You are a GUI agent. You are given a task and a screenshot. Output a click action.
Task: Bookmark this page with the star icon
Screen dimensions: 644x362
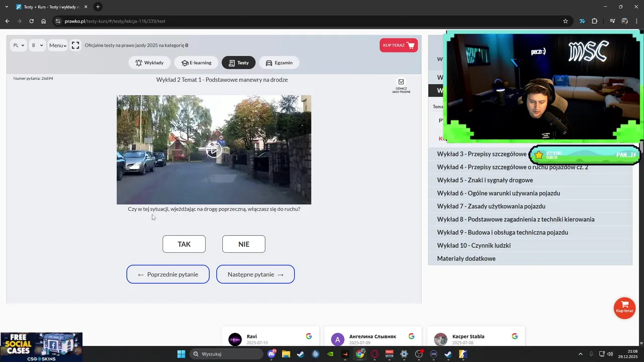point(566,21)
